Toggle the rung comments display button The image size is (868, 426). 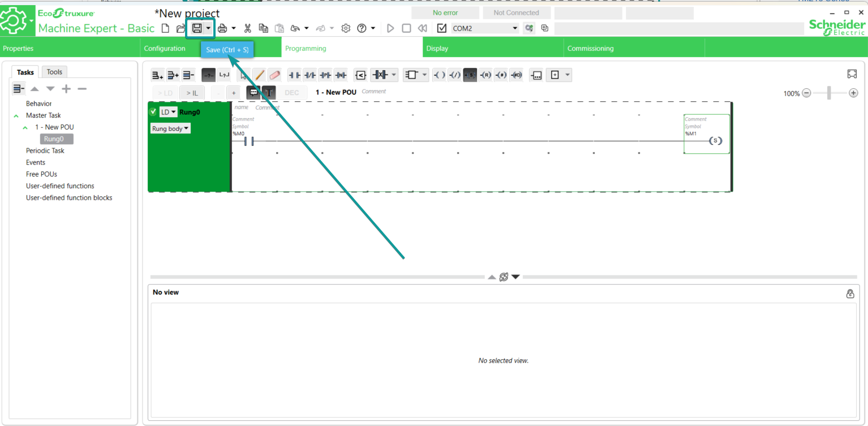coord(253,93)
